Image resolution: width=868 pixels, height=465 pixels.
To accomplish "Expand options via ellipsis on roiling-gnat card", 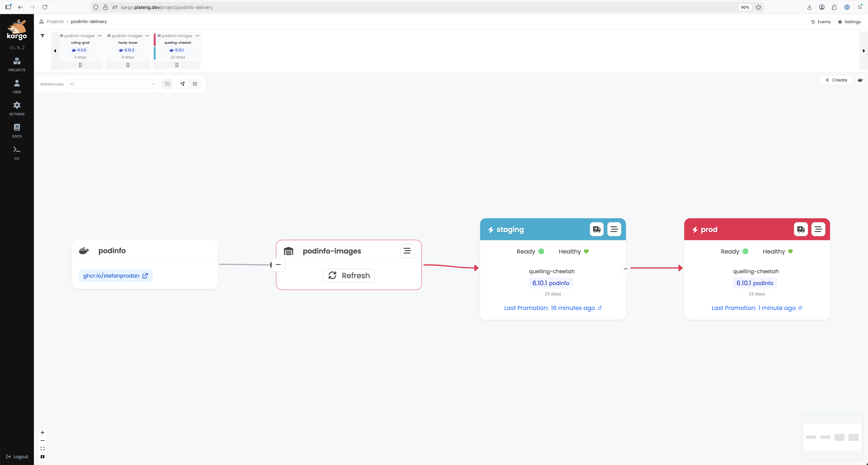I will 99,35.
